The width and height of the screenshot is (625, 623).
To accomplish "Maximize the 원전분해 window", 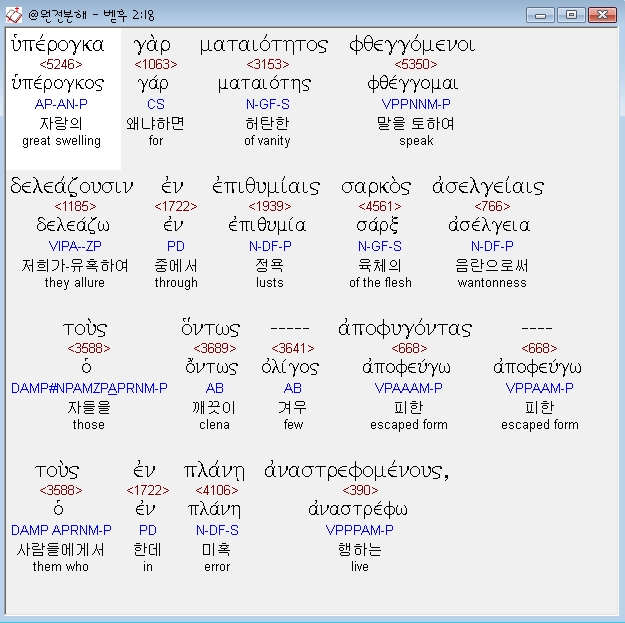I will [x=571, y=15].
